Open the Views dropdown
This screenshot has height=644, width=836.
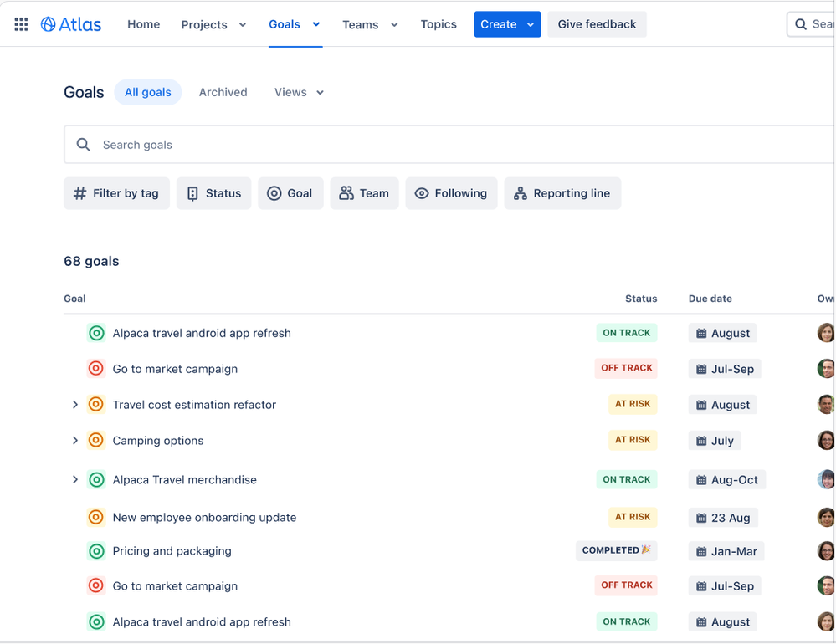299,92
